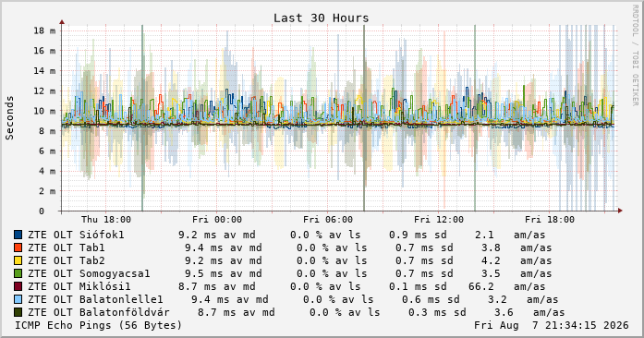Click the 'Fri 06:00' time axis label

tap(328, 220)
